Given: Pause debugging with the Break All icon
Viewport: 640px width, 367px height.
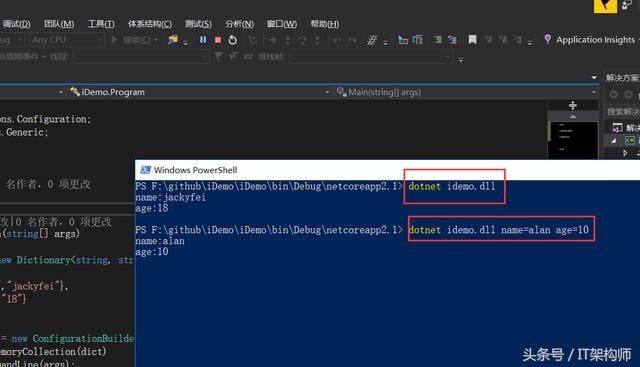Looking at the screenshot, I should coord(203,40).
